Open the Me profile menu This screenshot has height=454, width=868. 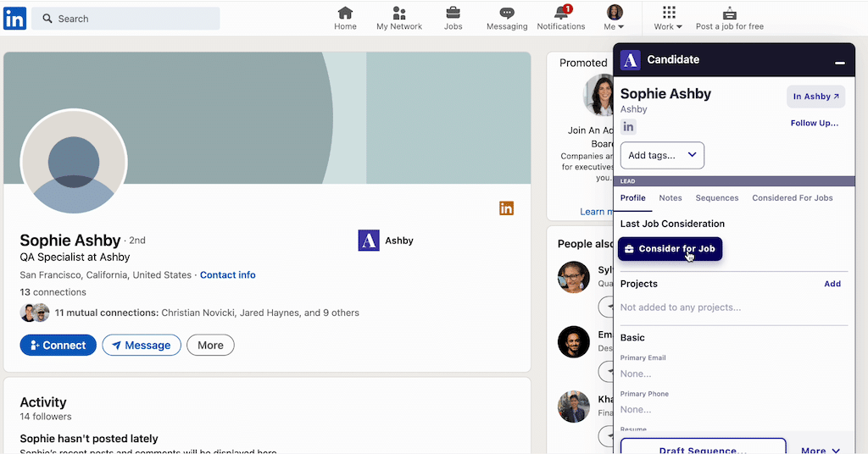pyautogui.click(x=614, y=19)
